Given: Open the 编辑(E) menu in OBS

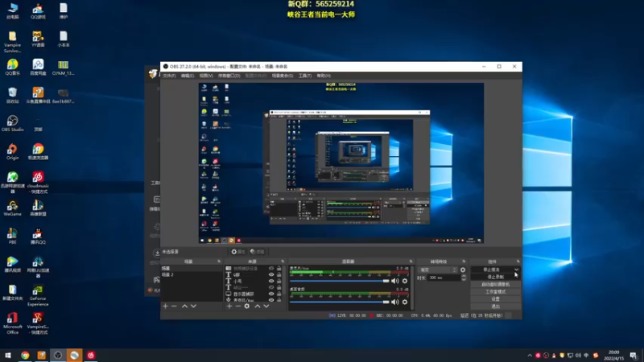Looking at the screenshot, I should pos(188,76).
